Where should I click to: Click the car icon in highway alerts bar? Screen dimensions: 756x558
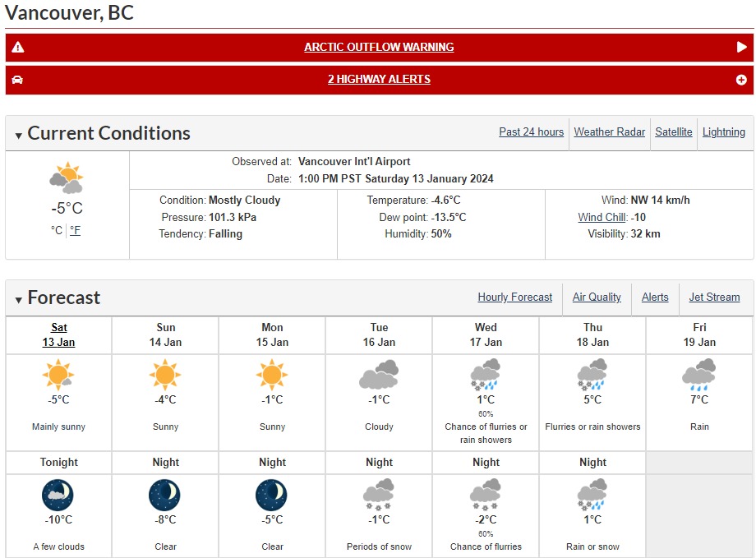click(17, 80)
